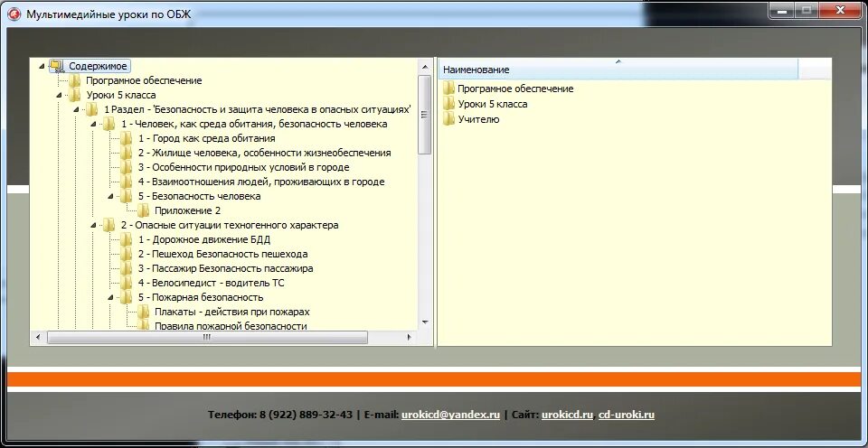Click folder icon of 'Велосипедист - водитель ТС'
This screenshot has width=868, height=448.
click(127, 283)
